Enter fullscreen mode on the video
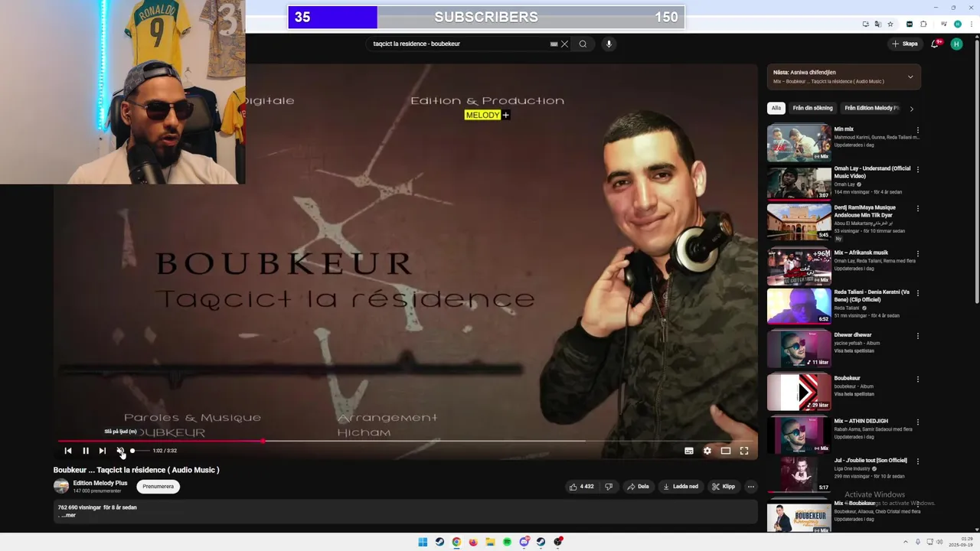980x551 pixels. [744, 451]
